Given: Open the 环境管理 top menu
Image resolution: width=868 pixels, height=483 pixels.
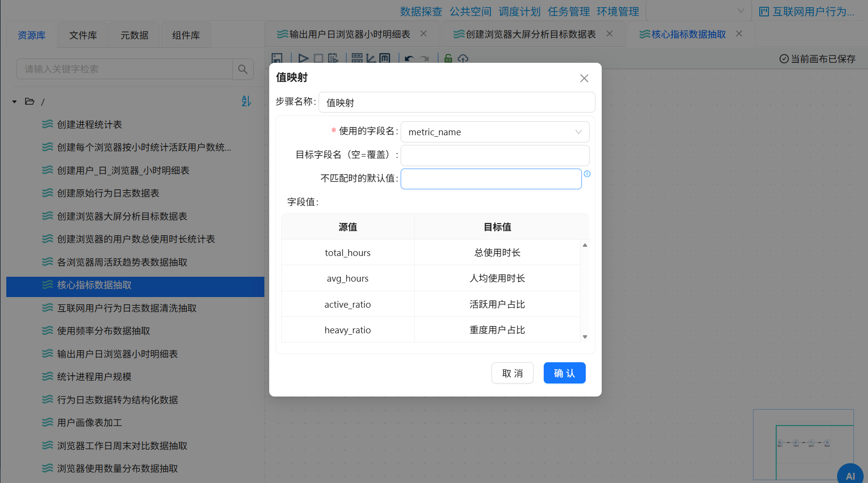Looking at the screenshot, I should click(618, 12).
